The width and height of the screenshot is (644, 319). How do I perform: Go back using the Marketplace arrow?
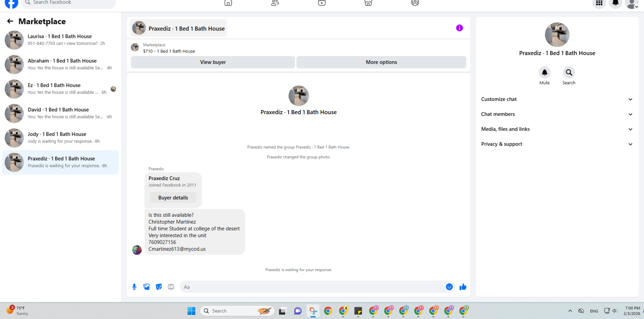[x=10, y=21]
